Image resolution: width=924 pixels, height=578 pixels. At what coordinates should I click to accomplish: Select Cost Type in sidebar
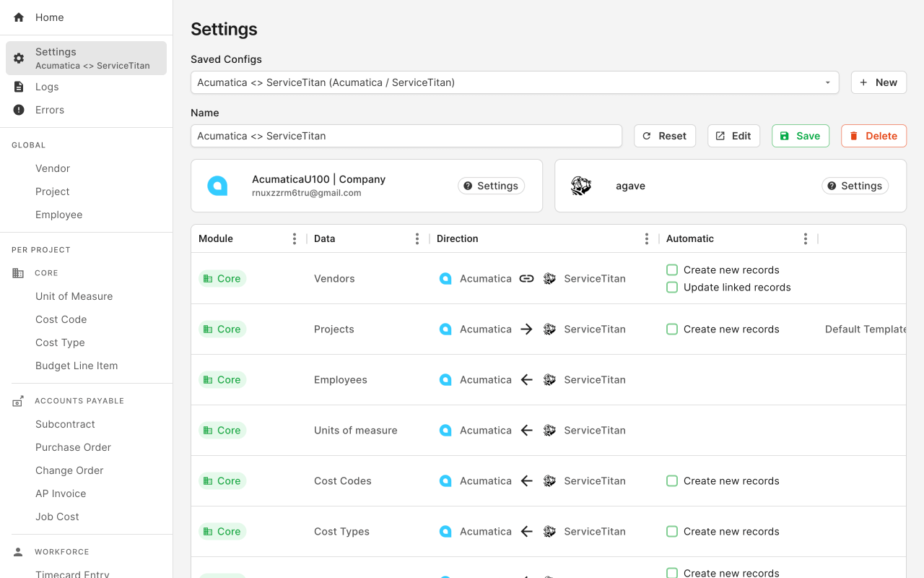[x=60, y=342]
